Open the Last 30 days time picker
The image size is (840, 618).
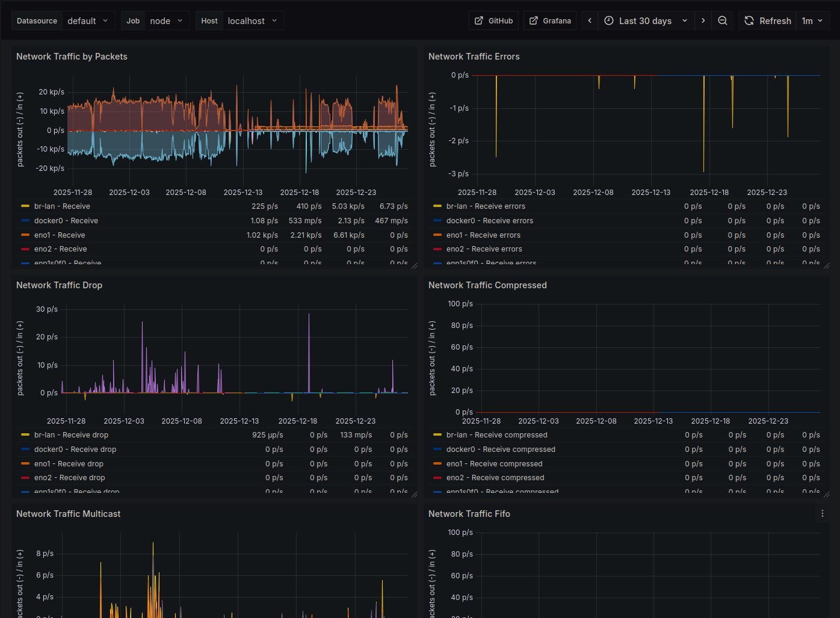click(x=645, y=20)
